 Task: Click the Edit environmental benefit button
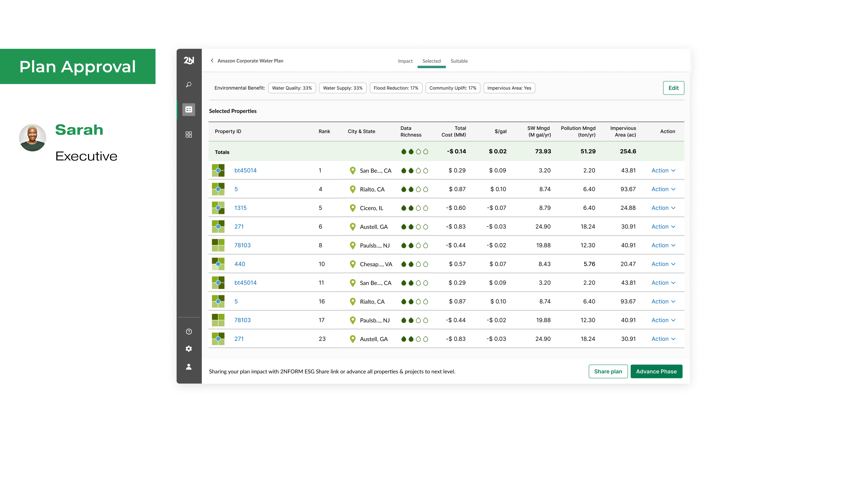tap(673, 88)
